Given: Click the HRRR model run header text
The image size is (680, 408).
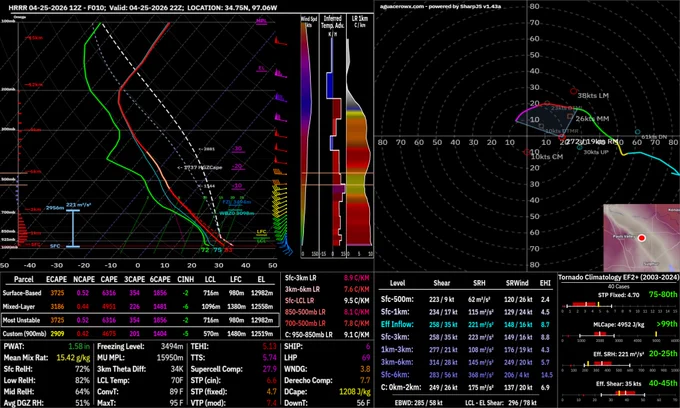Looking at the screenshot, I should pyautogui.click(x=143, y=7).
